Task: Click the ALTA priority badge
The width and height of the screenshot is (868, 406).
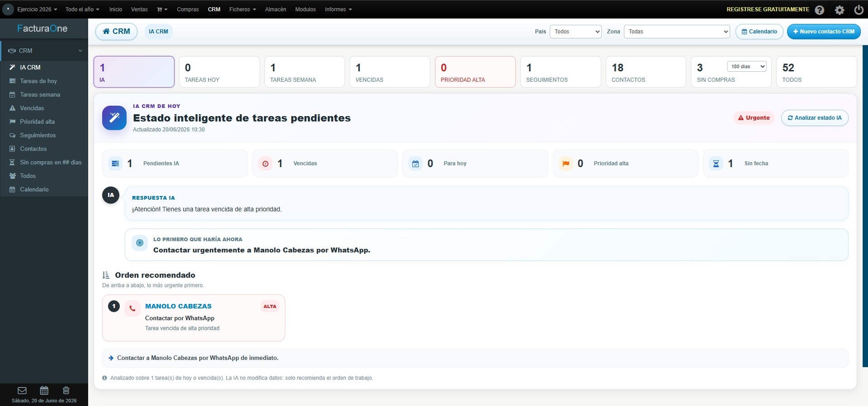Action: tap(270, 306)
